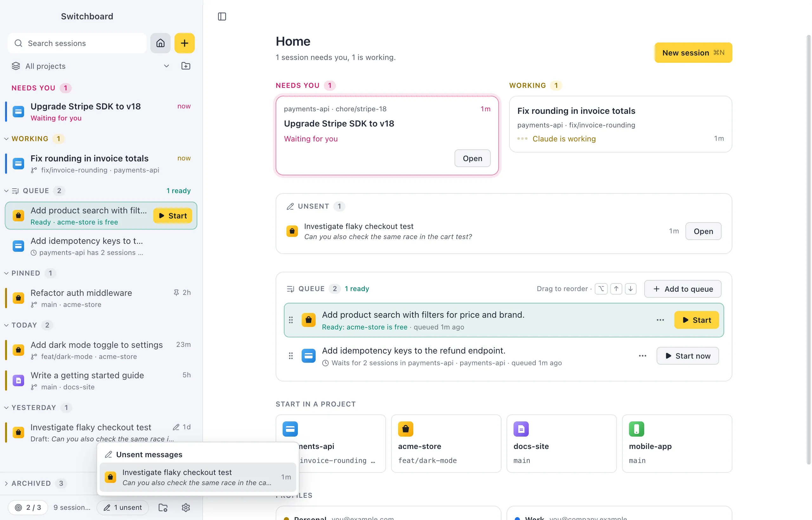The image size is (812, 520).
Task: Click Add to queue button
Action: point(683,289)
